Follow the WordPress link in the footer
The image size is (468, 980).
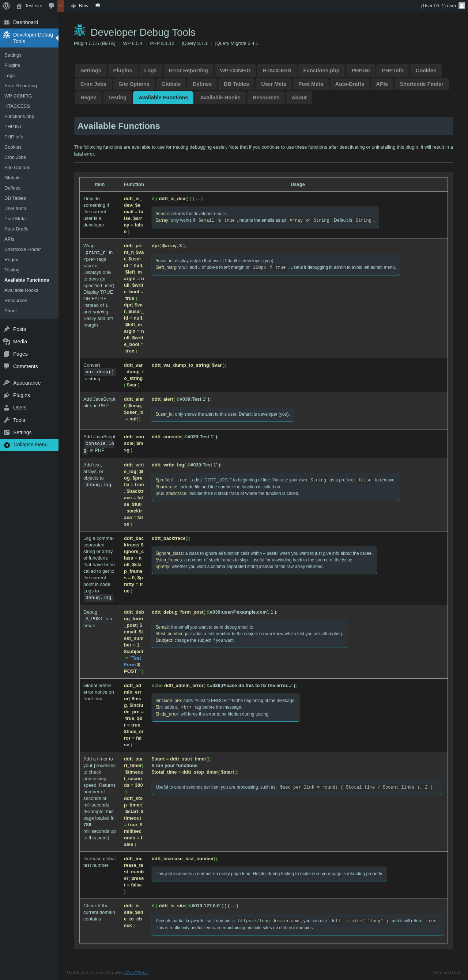pos(136,972)
